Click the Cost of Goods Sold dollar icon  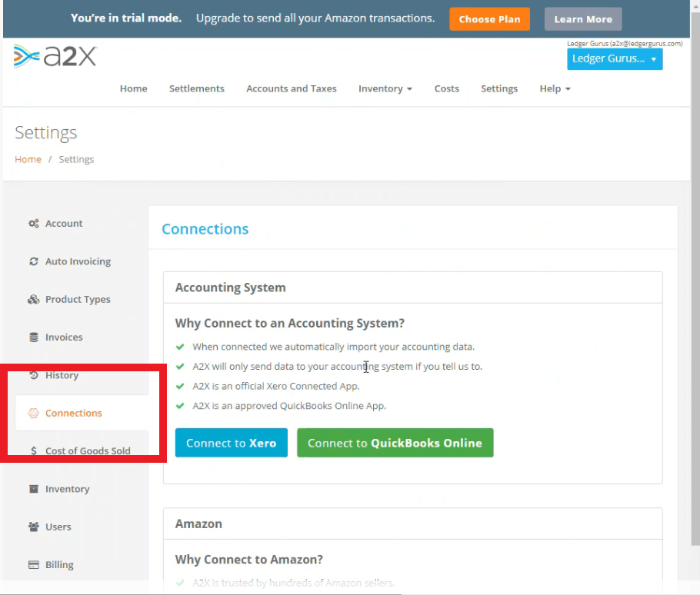tap(34, 451)
